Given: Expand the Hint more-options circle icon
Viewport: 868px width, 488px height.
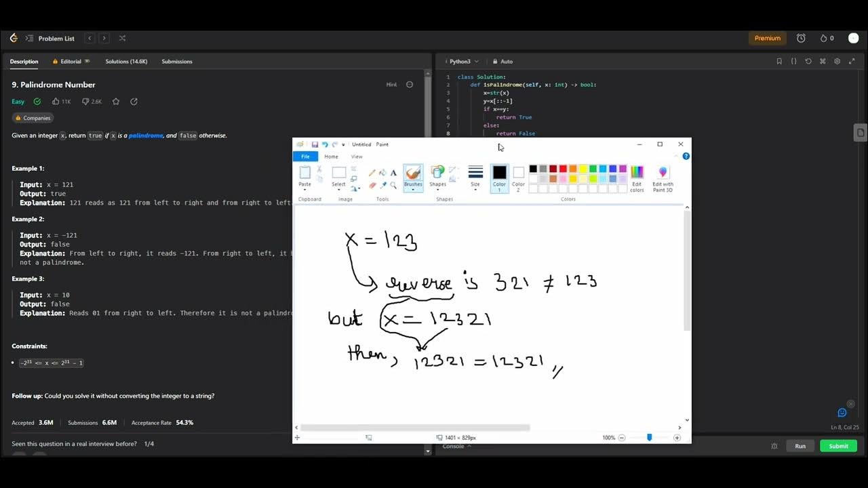Looking at the screenshot, I should (x=410, y=85).
